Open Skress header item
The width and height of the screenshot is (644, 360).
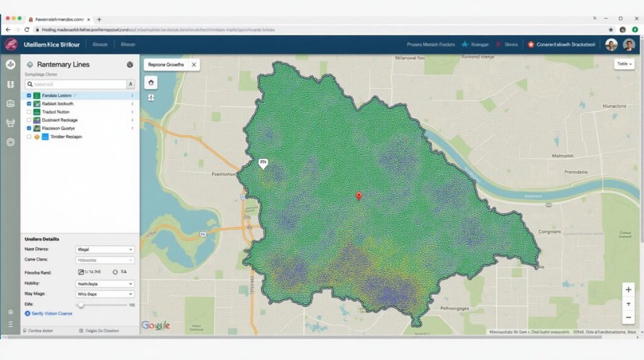coord(511,45)
